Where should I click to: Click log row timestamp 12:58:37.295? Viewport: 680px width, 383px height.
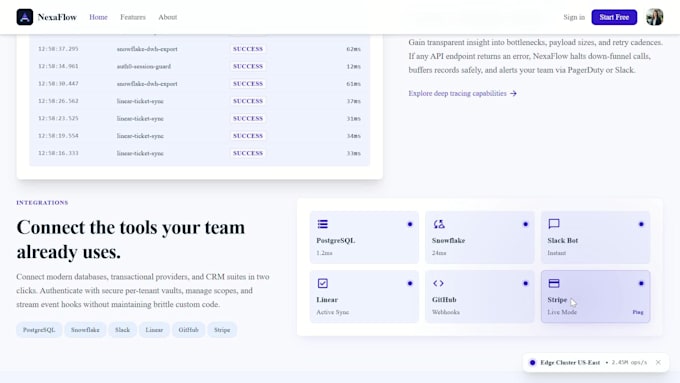click(58, 49)
